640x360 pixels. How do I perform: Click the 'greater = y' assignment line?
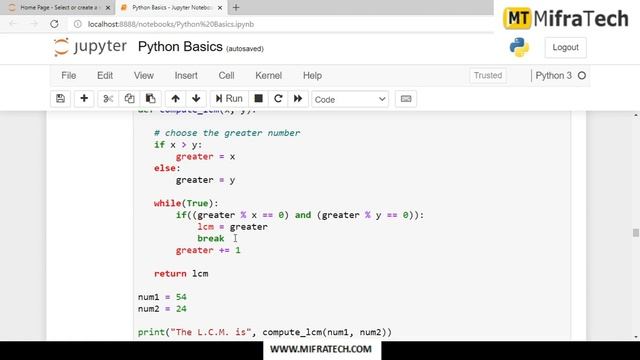[x=205, y=180]
